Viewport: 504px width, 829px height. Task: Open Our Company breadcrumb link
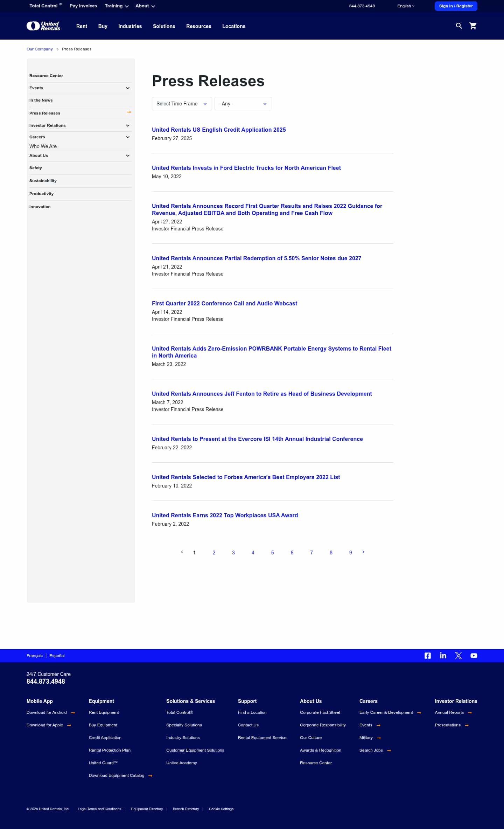click(40, 49)
